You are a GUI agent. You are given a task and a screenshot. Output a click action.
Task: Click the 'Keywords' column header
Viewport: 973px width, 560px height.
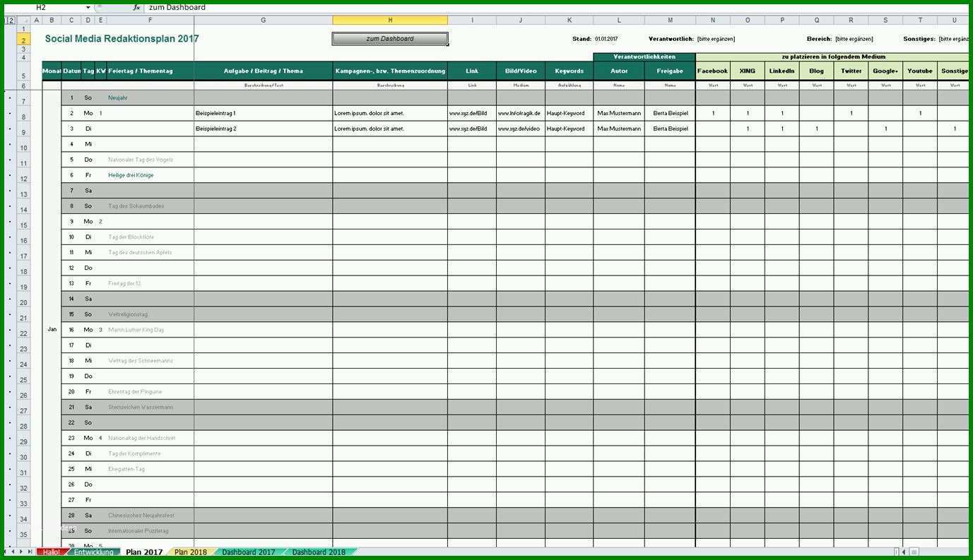pyautogui.click(x=569, y=71)
